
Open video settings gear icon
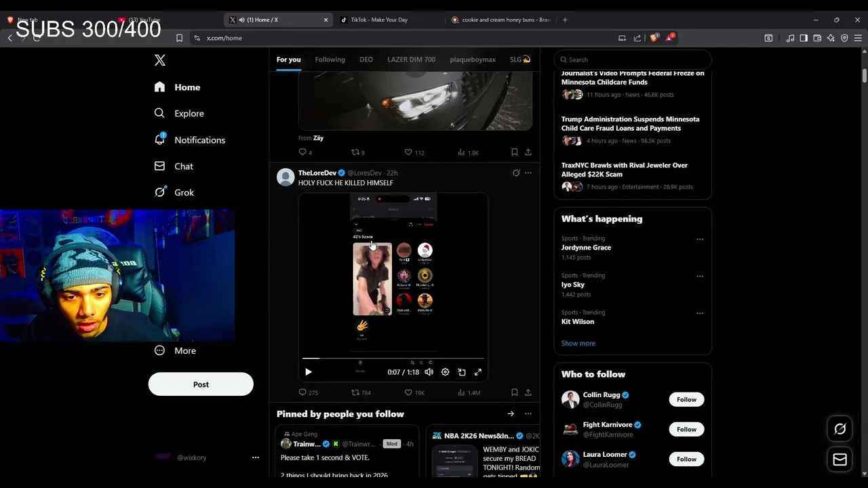pos(446,372)
